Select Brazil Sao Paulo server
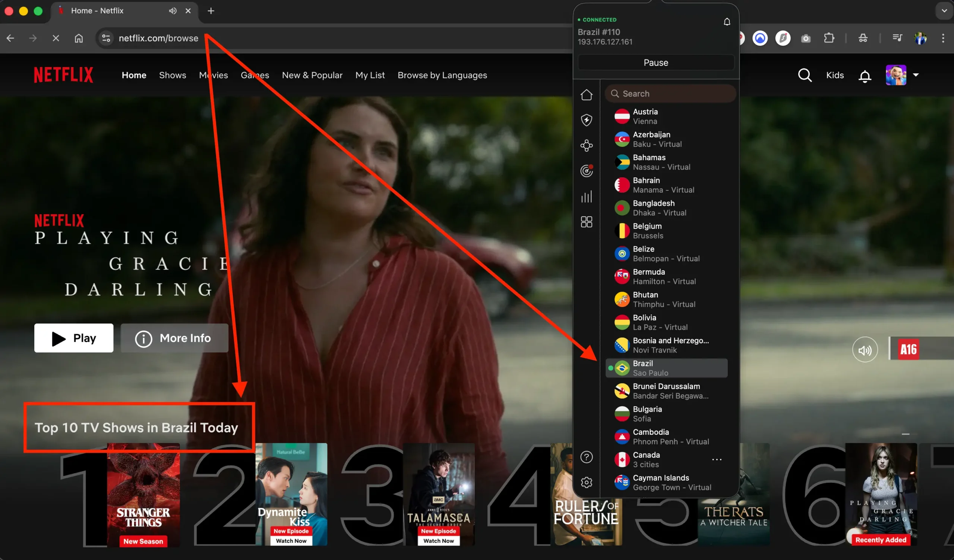The width and height of the screenshot is (954, 560). [666, 367]
